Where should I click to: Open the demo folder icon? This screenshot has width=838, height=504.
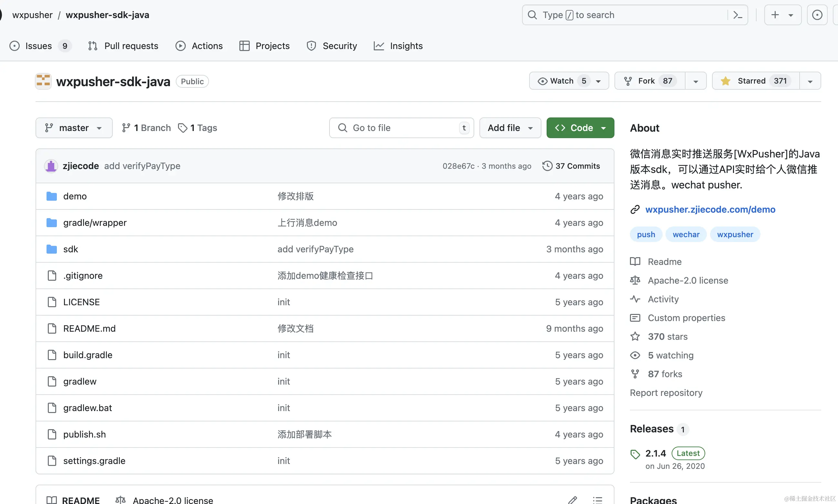click(51, 196)
